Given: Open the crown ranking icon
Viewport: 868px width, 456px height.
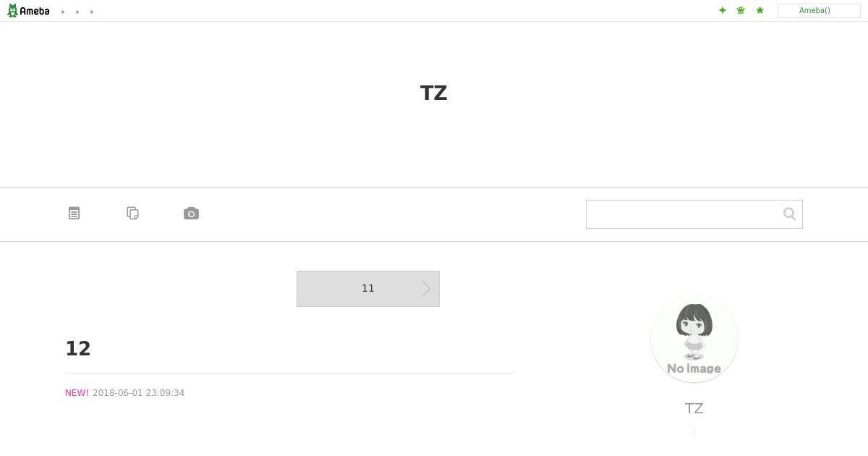Looking at the screenshot, I should point(741,10).
